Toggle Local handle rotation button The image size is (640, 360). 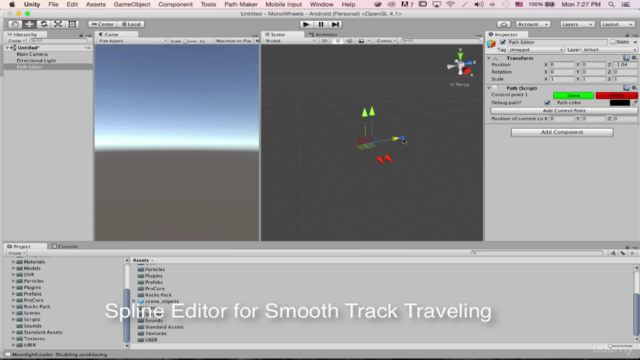pos(131,24)
